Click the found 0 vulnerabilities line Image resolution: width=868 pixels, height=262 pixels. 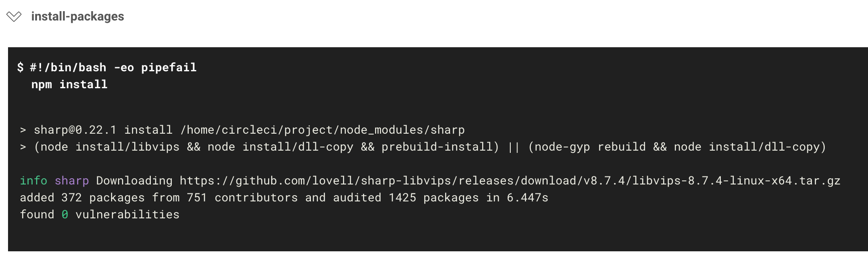coord(100,214)
